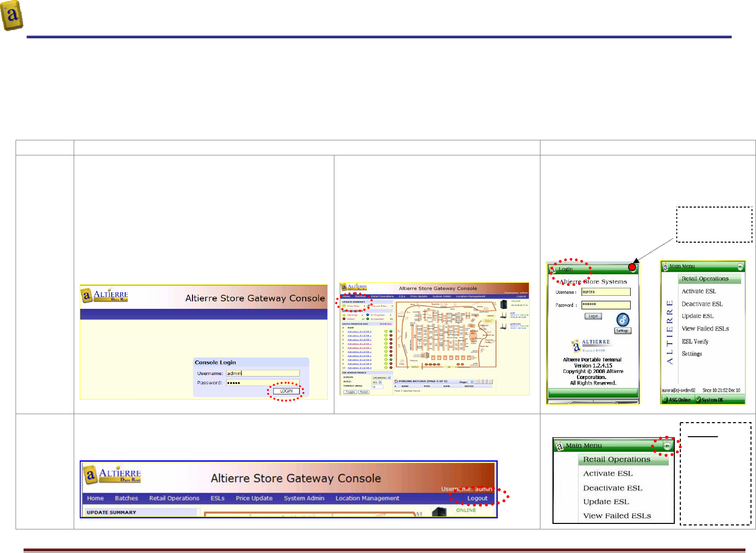Click the Altierre logo in the enlarged console header
Screen dimensions: 756x553
pyautogui.click(x=113, y=474)
